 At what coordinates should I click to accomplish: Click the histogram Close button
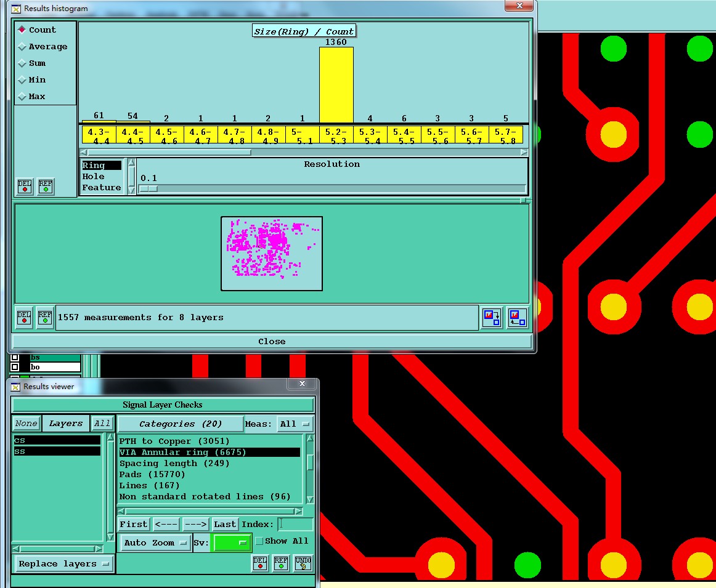(272, 341)
